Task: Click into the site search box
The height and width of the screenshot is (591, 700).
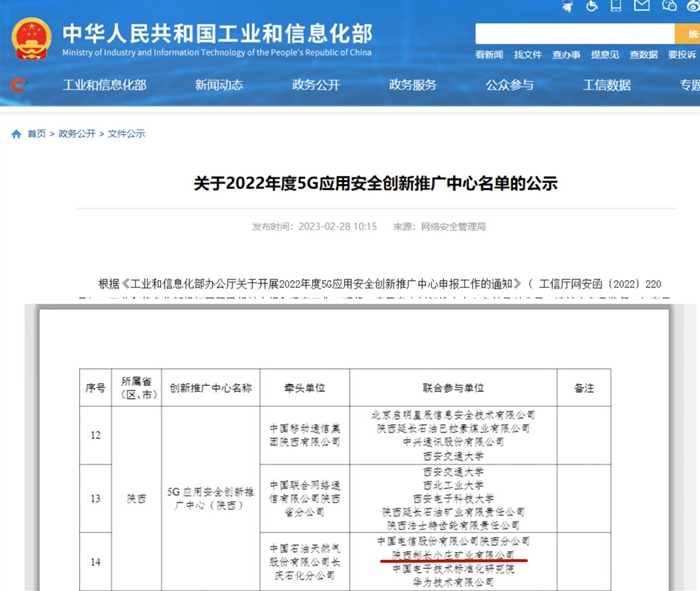Action: (575, 34)
